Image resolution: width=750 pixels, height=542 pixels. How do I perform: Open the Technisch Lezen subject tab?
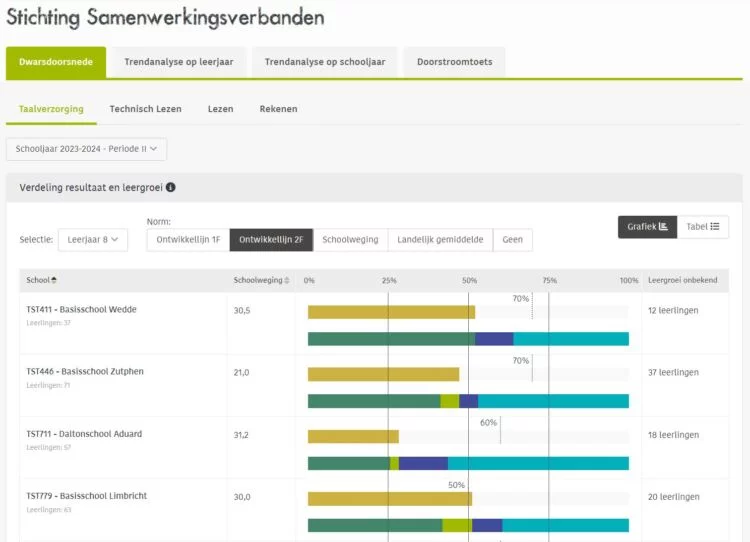pos(145,109)
